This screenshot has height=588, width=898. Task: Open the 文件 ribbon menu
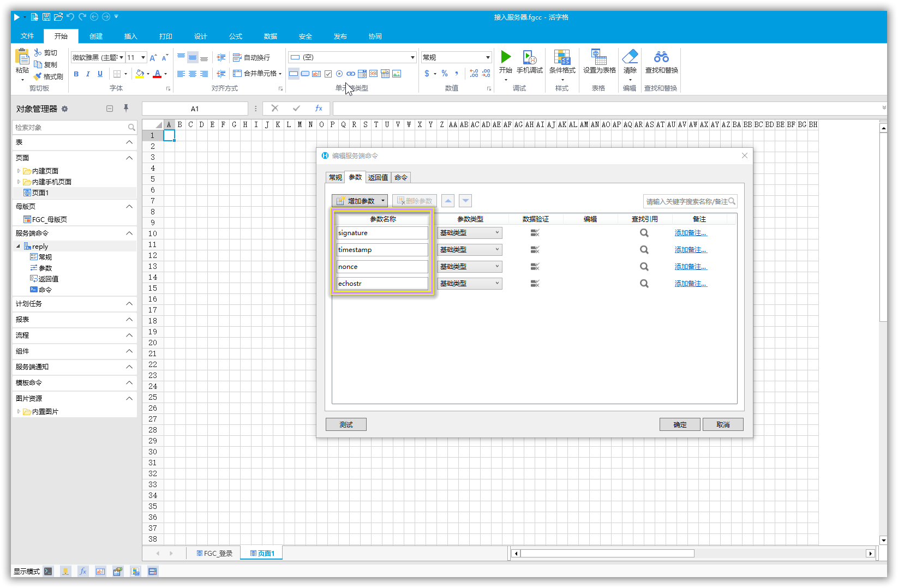27,36
